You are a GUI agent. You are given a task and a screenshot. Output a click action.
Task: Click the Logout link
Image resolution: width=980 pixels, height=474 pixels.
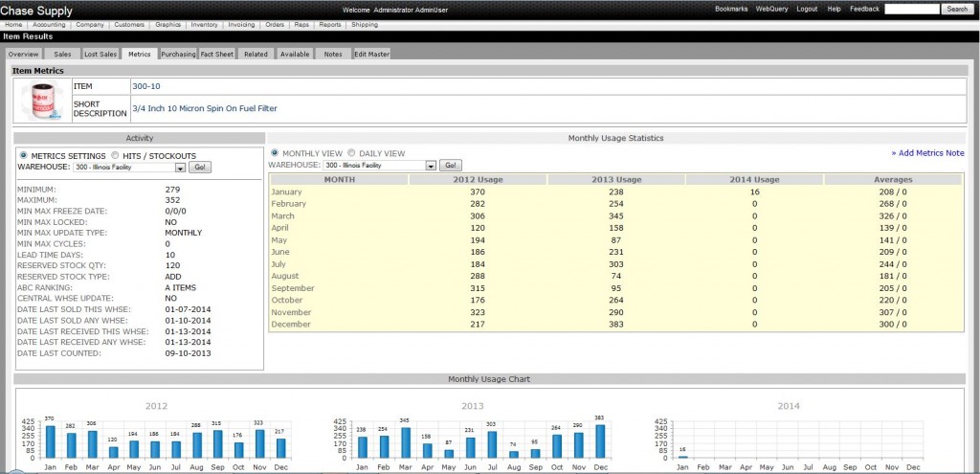807,10
